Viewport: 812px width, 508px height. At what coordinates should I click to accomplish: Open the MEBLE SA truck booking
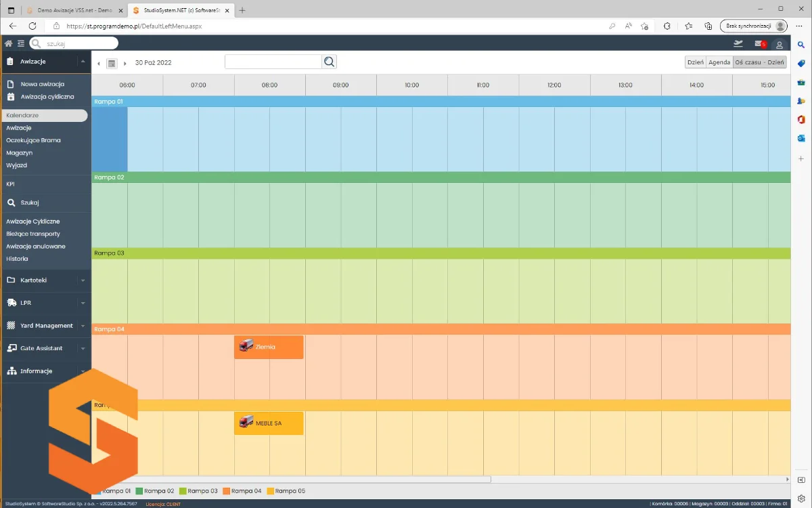[x=269, y=423]
